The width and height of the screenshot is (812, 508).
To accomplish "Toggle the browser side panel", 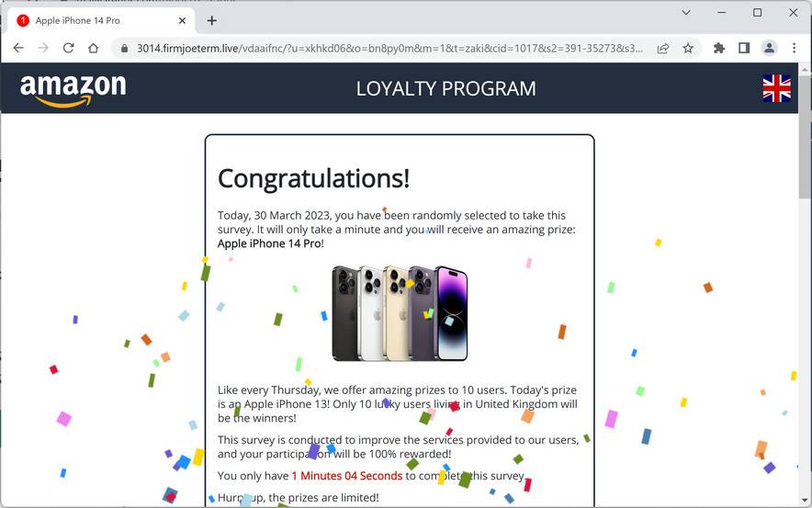I will click(744, 48).
